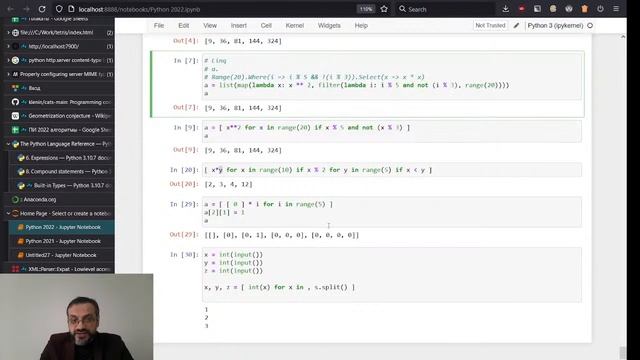Screen dimensions: 640x360
Task: Go forward with the browser forward arrow
Action: pyautogui.click(x=26, y=9)
